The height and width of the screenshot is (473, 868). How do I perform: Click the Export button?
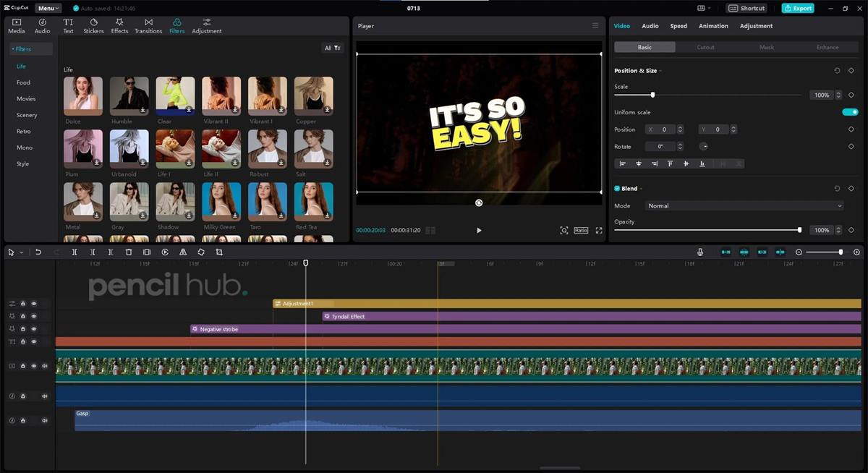pyautogui.click(x=798, y=8)
